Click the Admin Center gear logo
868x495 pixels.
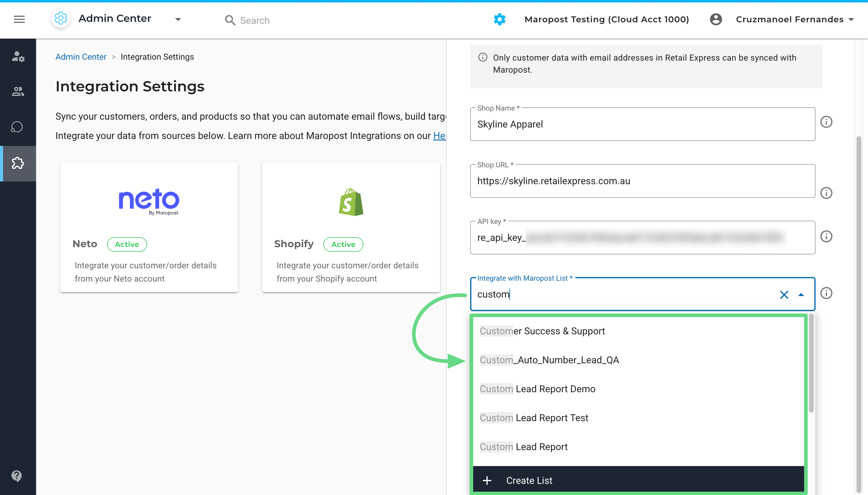[x=61, y=19]
